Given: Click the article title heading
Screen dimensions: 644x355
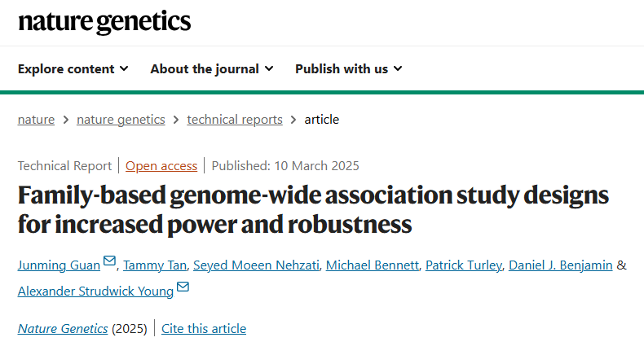Looking at the screenshot, I should pos(313,210).
